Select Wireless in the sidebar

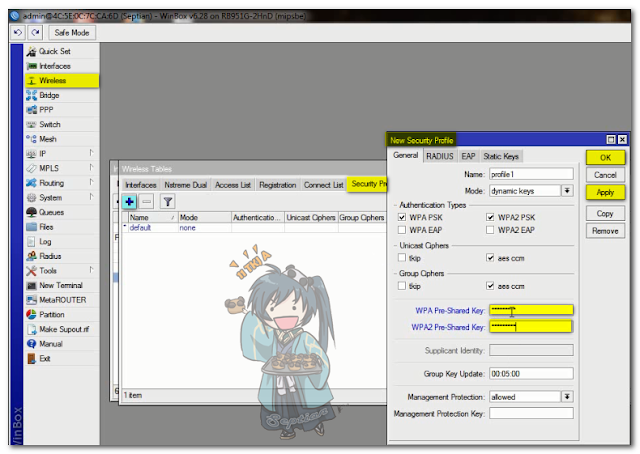[x=62, y=81]
